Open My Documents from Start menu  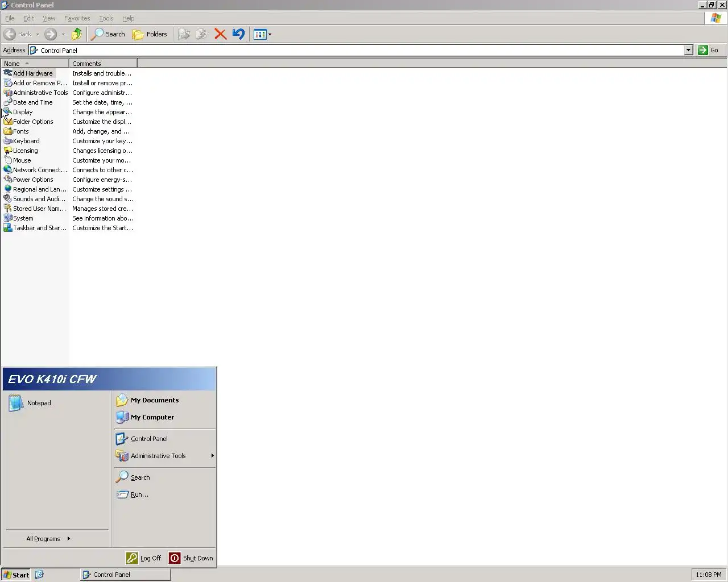coord(165,400)
